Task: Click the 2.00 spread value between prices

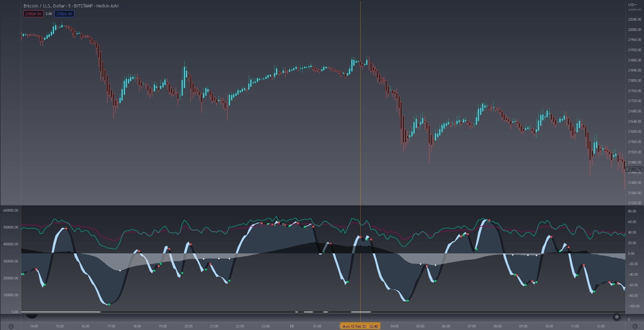Action: (x=49, y=14)
